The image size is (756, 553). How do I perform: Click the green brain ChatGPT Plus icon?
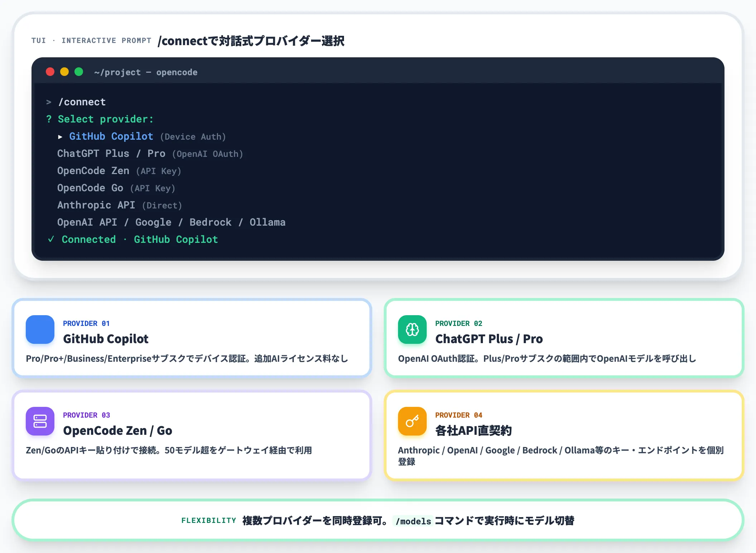412,330
